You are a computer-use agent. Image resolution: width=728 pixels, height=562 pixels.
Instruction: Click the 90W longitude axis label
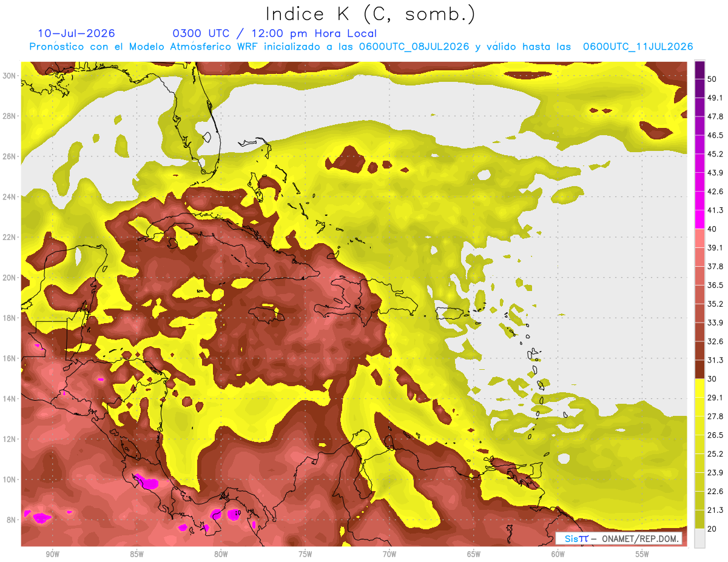point(52,554)
